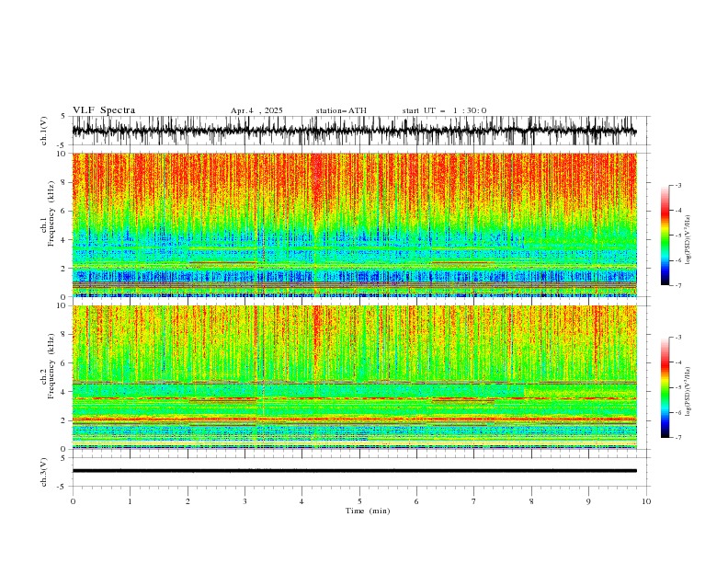
Task: Click the time axis tick label "7"
Action: 474,501
